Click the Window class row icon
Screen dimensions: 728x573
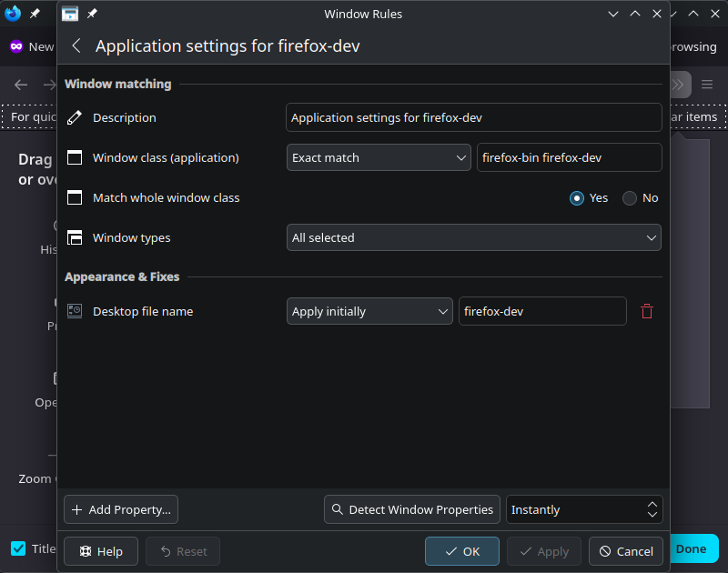click(75, 157)
